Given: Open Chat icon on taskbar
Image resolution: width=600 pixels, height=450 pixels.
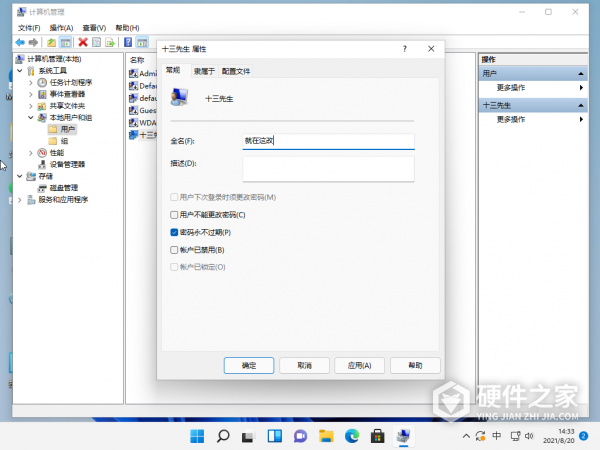Looking at the screenshot, I should (x=300, y=436).
